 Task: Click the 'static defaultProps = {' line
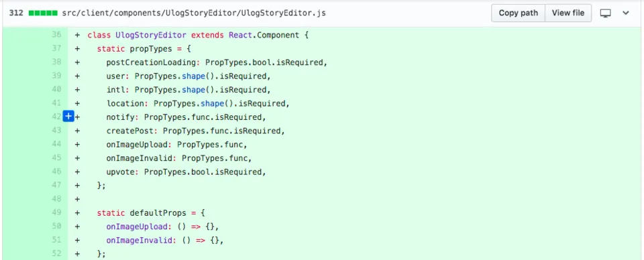pos(151,213)
